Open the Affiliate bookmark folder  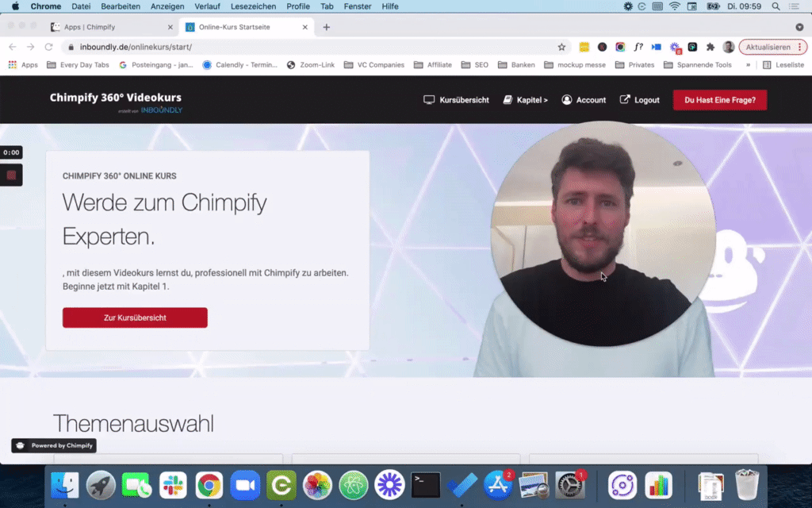coord(433,65)
